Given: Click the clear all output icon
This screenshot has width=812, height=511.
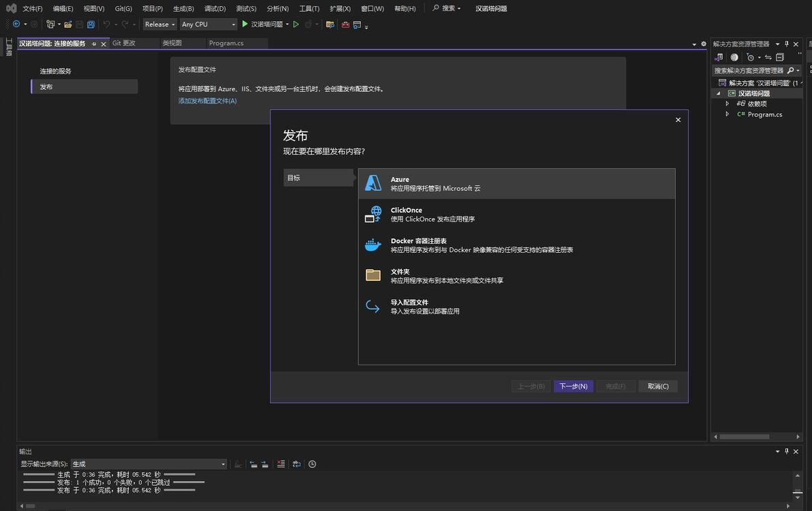Looking at the screenshot, I should pyautogui.click(x=281, y=464).
